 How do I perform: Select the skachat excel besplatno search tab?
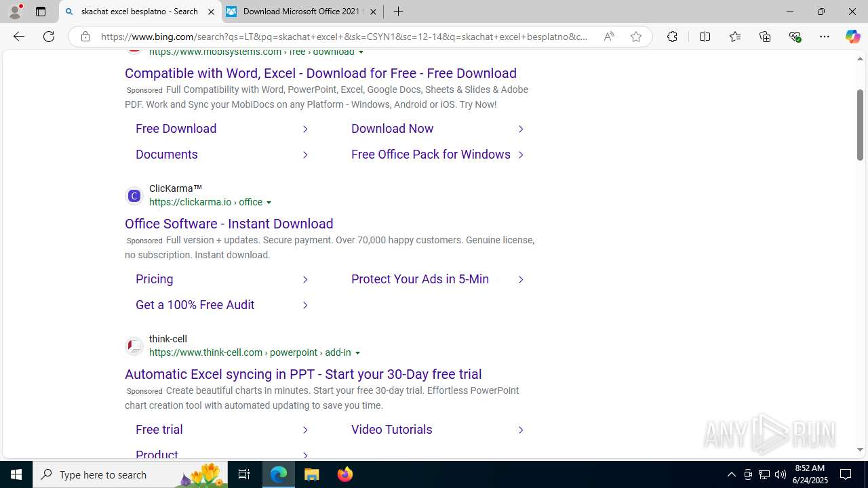tap(139, 12)
